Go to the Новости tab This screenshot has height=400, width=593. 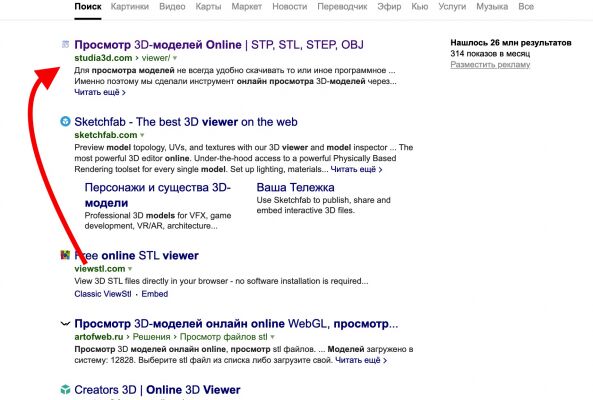click(290, 6)
